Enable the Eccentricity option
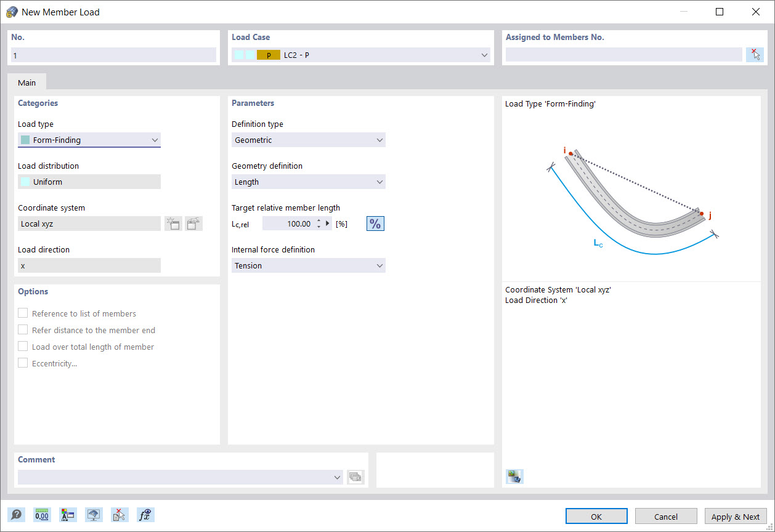 pyautogui.click(x=23, y=363)
